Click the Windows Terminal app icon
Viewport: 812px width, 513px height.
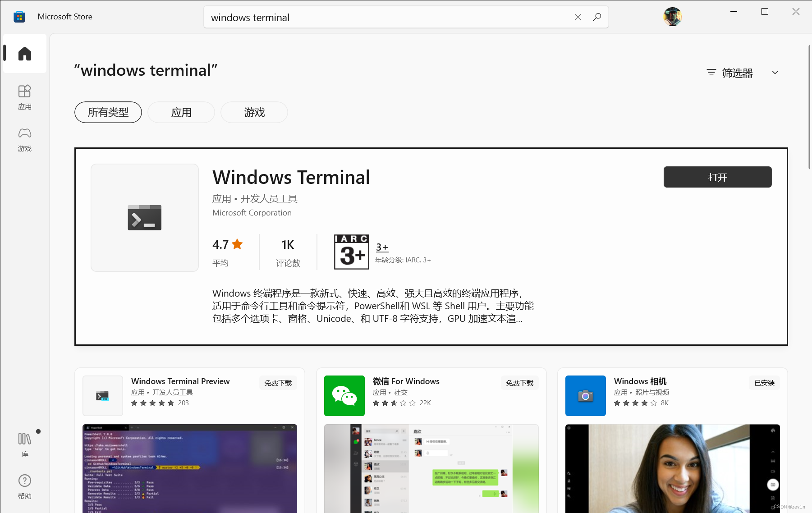[145, 218]
